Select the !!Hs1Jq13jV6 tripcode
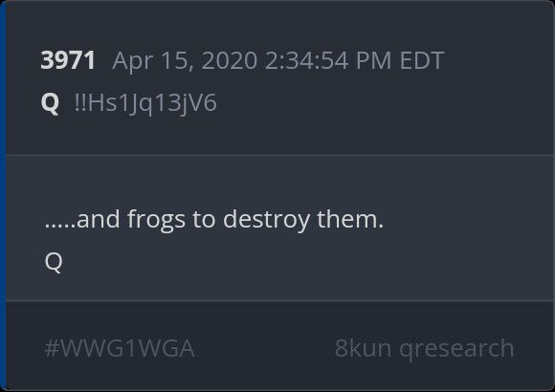This screenshot has width=555, height=392. (x=145, y=103)
